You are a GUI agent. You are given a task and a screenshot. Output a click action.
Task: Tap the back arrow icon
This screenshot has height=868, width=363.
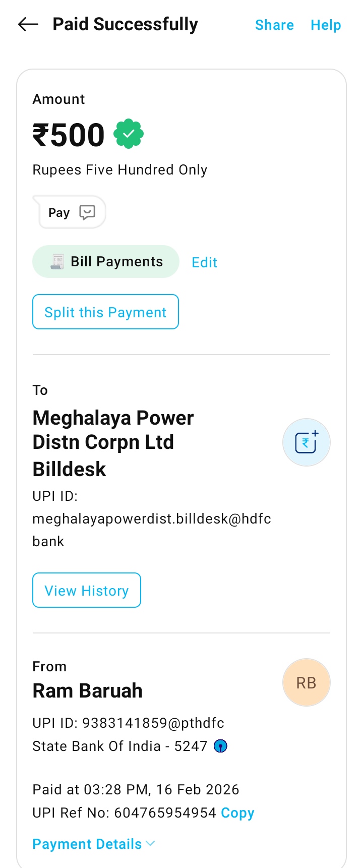point(28,24)
